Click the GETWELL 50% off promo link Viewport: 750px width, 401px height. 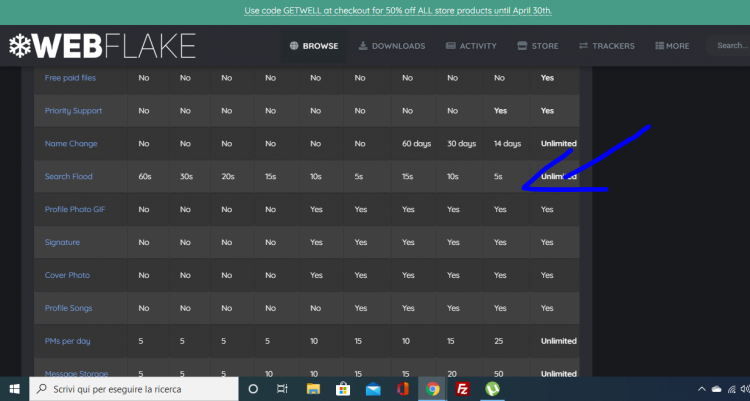[398, 11]
